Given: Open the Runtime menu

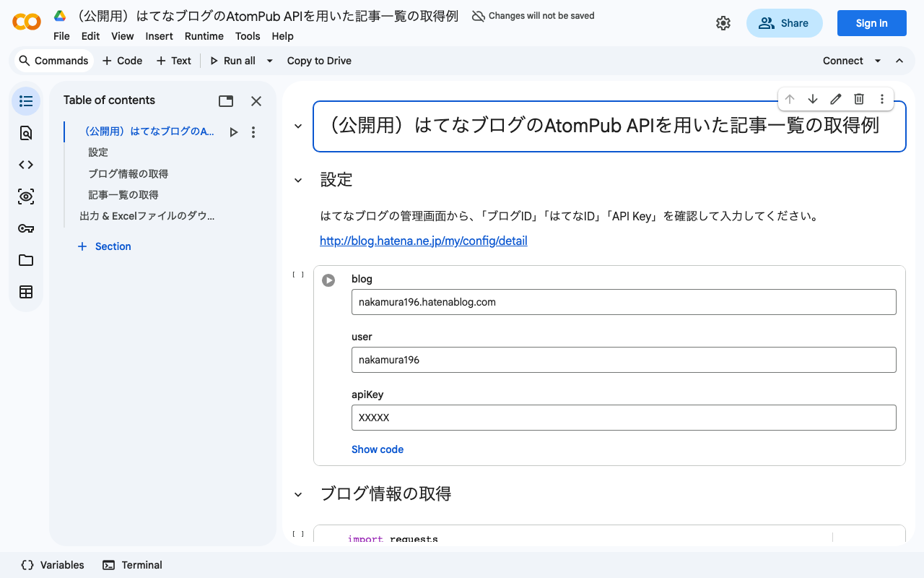Looking at the screenshot, I should coord(204,36).
